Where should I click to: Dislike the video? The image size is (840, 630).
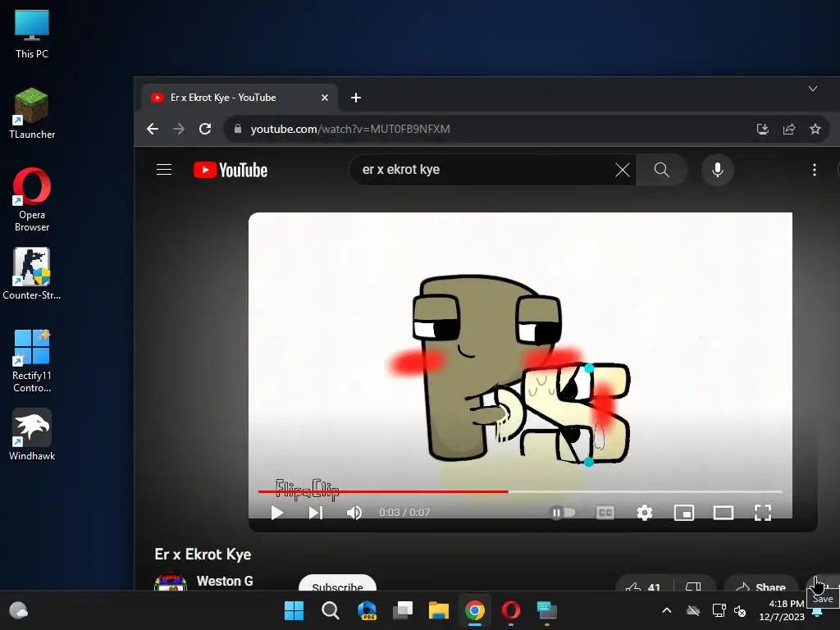pos(693,584)
